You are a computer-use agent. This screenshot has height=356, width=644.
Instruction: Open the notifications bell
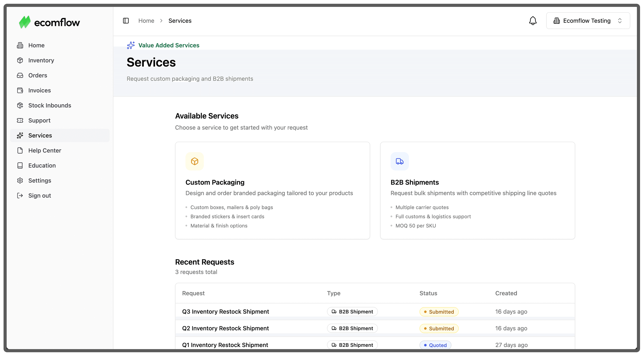[533, 21]
